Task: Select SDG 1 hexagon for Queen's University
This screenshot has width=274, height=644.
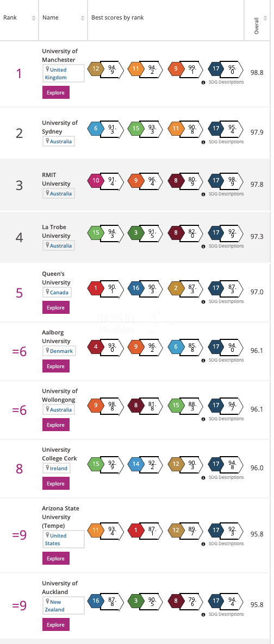Action: coord(96,288)
